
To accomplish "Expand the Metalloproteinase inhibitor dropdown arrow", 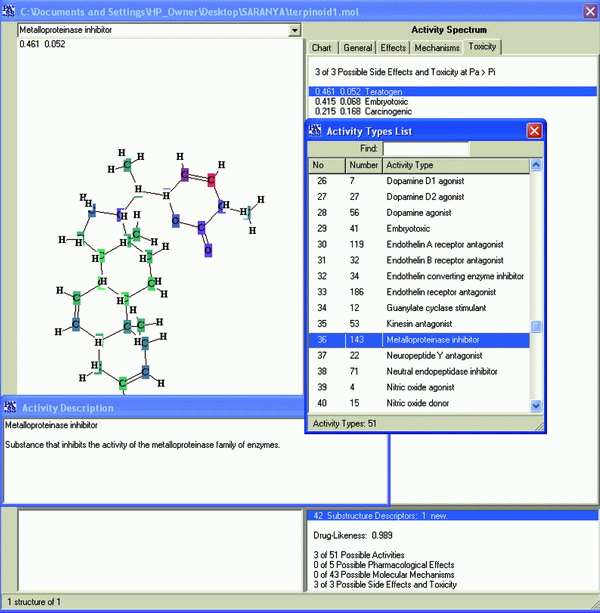I will 294,30.
